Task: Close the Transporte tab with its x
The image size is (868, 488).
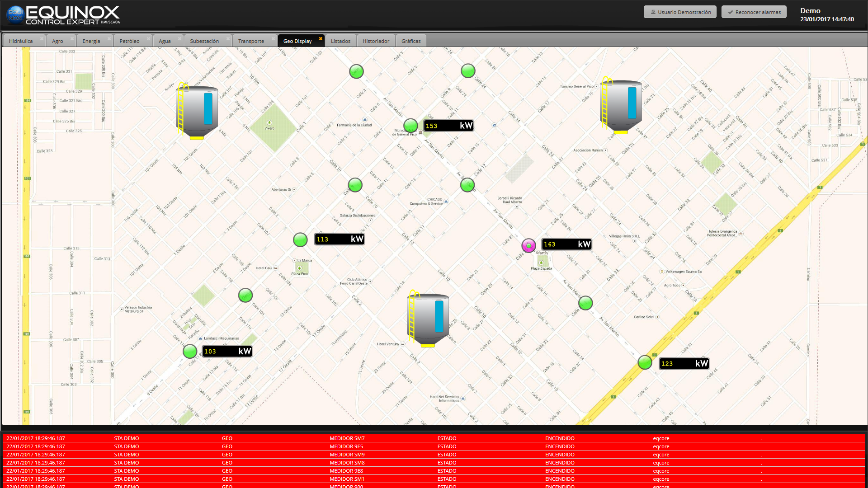Action: [x=273, y=39]
